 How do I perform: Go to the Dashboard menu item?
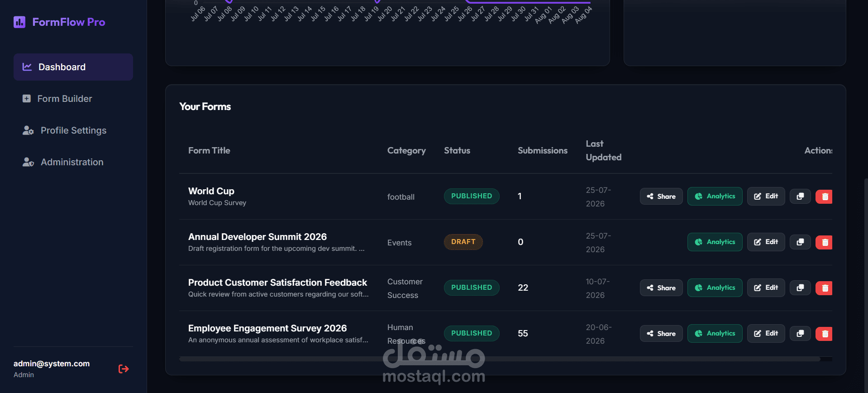(73, 67)
